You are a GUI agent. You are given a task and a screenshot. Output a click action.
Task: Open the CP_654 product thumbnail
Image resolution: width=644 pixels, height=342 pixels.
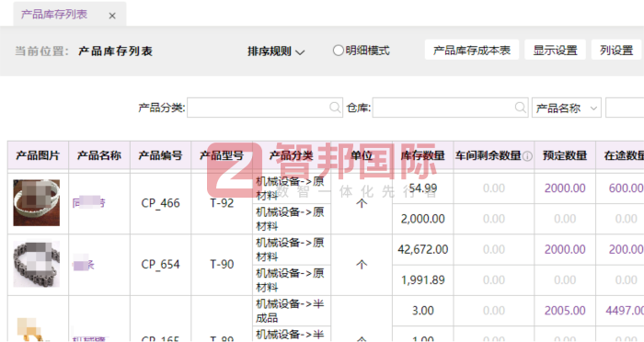click(x=37, y=264)
